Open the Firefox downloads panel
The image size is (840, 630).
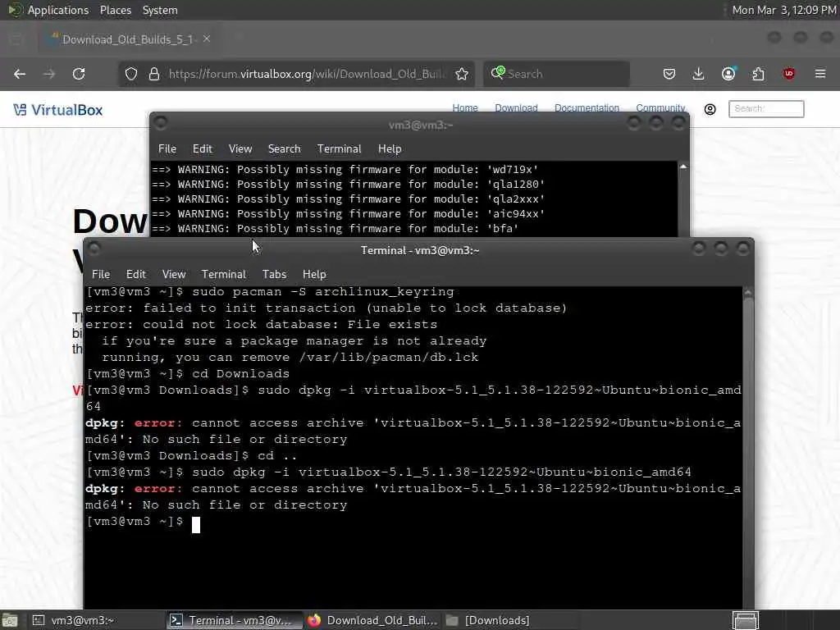coord(699,74)
